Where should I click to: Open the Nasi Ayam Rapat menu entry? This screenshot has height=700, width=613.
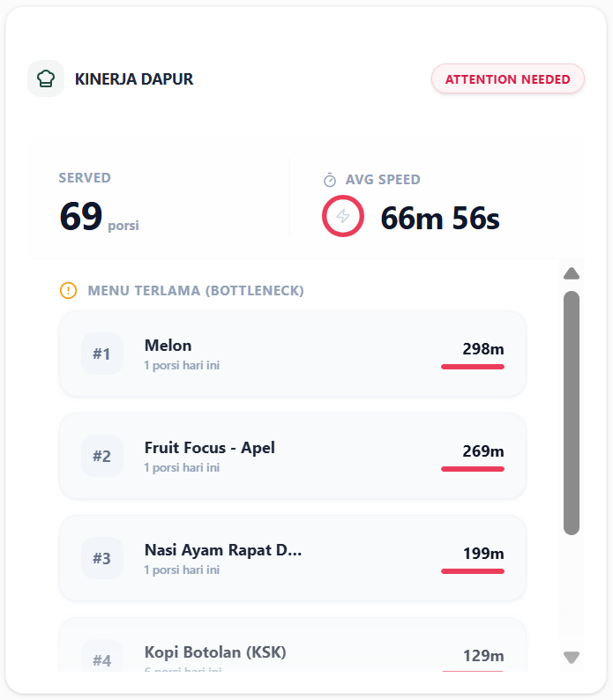[292, 558]
